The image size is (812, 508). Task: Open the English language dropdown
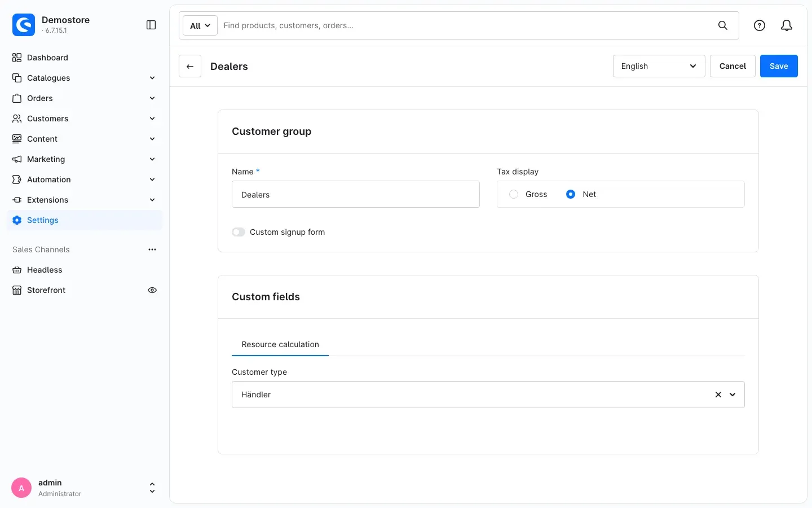[659, 66]
